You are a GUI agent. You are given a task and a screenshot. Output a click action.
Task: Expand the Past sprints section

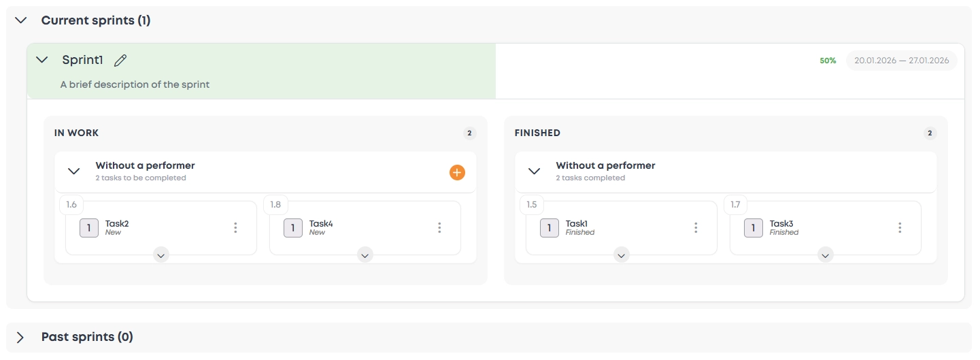(x=21, y=337)
